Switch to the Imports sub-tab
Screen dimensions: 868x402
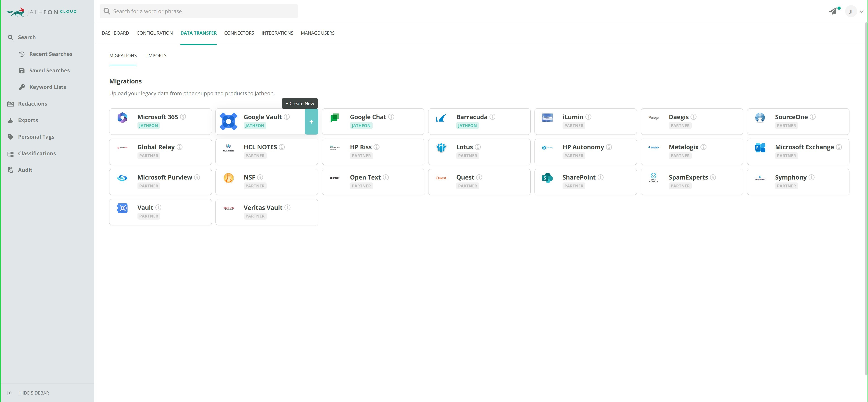pos(157,56)
